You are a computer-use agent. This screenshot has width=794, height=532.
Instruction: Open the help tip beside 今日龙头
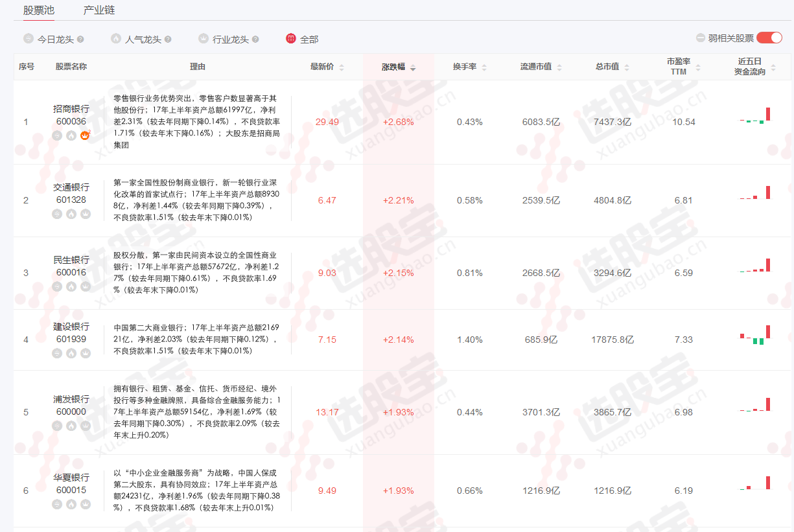coord(80,40)
